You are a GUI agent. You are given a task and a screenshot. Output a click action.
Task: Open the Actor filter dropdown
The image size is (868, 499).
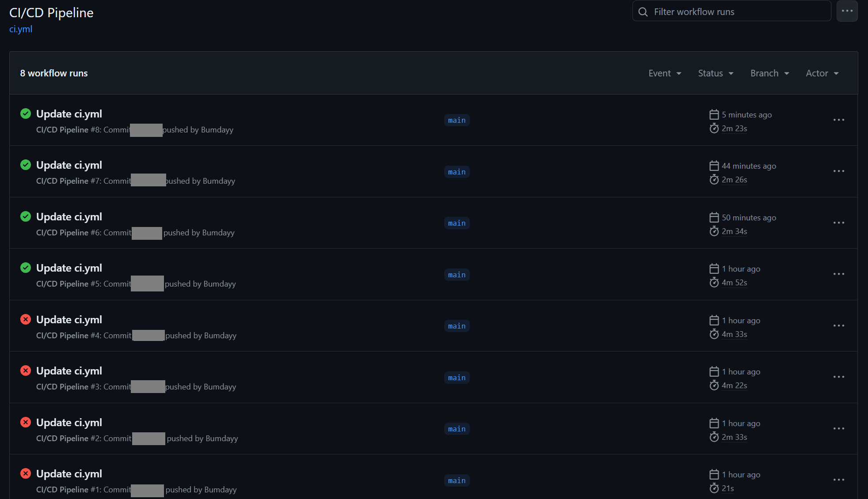[822, 73]
